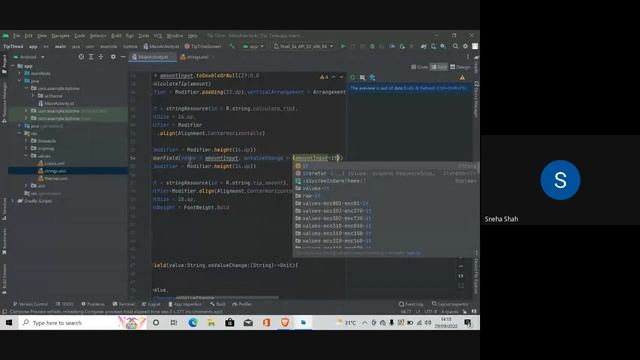Image resolution: width=640 pixels, height=360 pixels.
Task: Open the TODO tool window
Action: click(65, 304)
